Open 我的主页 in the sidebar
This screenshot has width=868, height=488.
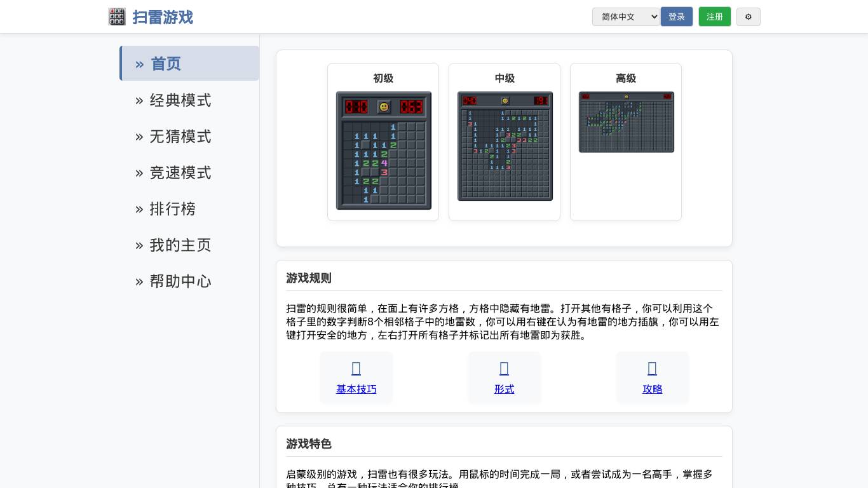click(180, 245)
